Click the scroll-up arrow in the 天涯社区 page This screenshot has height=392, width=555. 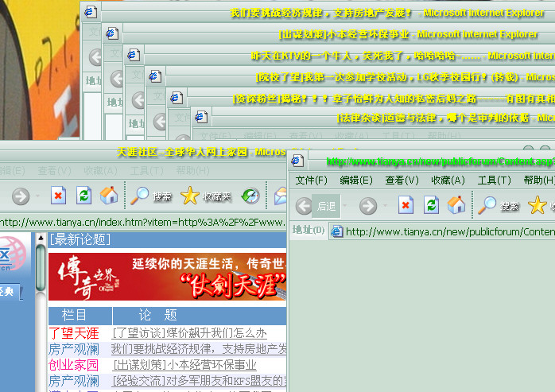[x=41, y=238]
